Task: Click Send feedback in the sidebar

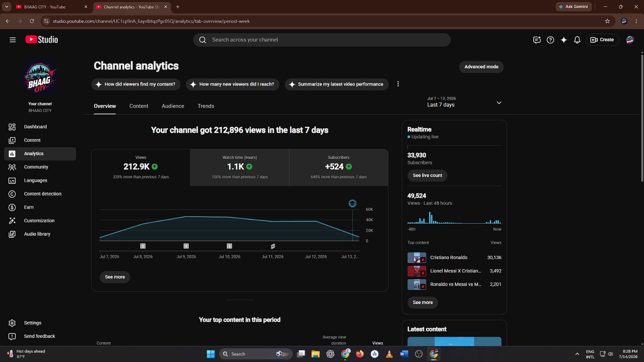Action: tap(40, 336)
